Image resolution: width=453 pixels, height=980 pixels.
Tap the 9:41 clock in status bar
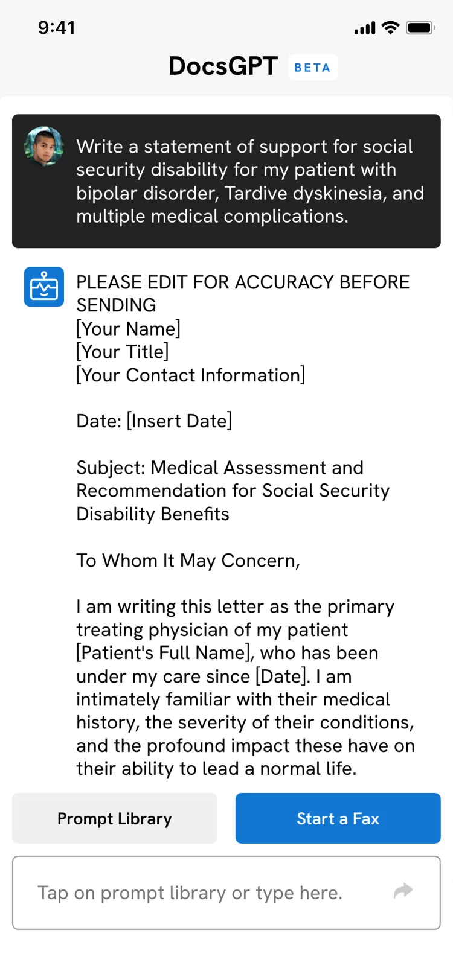(x=57, y=28)
